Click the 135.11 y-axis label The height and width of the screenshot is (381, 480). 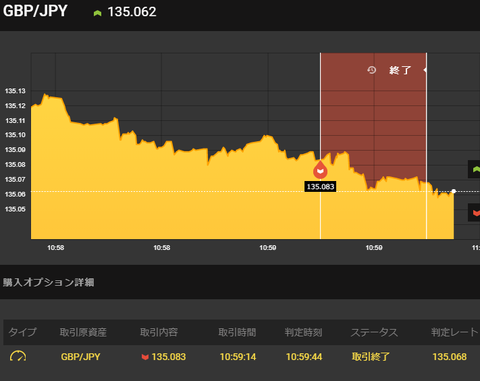[15, 121]
